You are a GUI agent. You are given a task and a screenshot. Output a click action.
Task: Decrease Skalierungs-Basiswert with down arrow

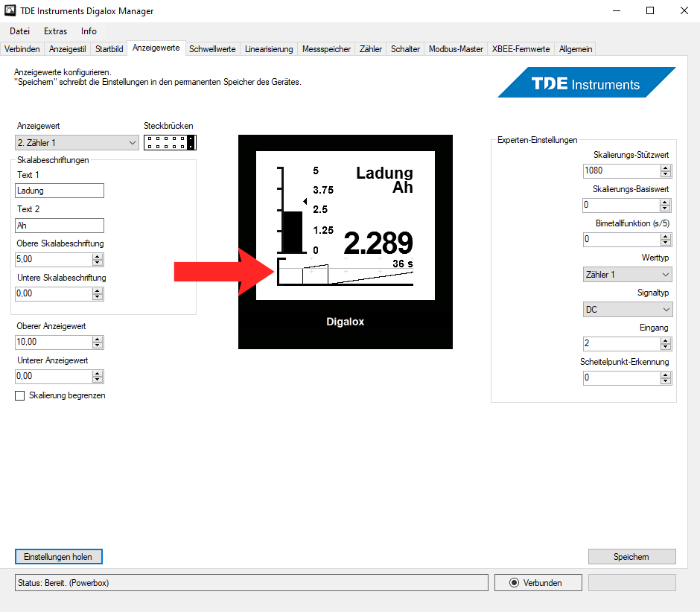(666, 208)
